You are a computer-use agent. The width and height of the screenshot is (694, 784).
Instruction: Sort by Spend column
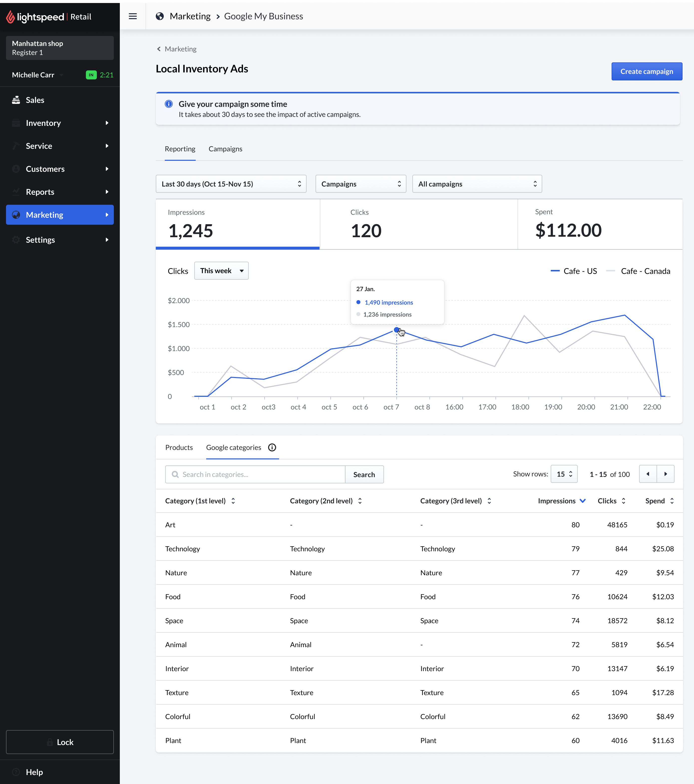(672, 501)
